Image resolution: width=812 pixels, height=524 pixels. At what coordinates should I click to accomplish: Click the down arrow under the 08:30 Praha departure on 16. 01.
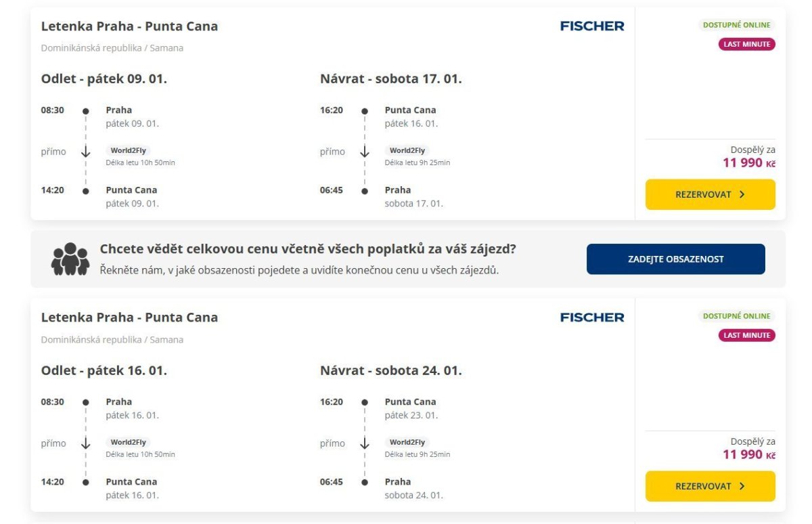click(86, 443)
